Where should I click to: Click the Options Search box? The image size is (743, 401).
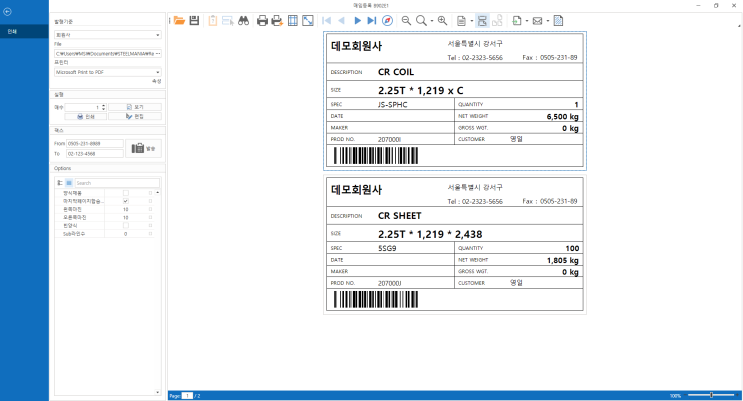pyautogui.click(x=117, y=183)
